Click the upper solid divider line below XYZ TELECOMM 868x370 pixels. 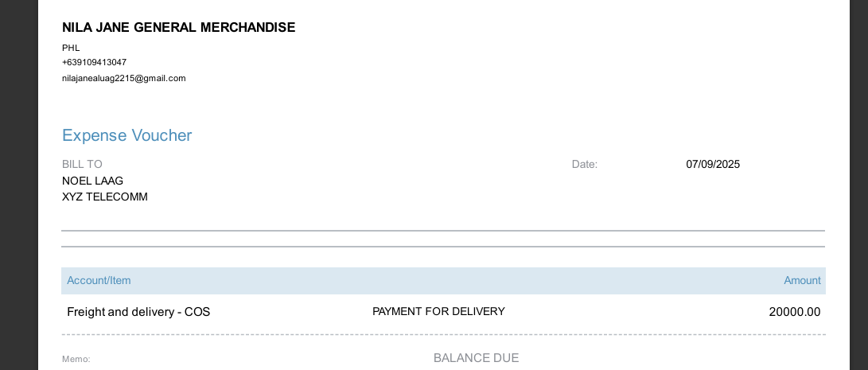click(x=442, y=231)
